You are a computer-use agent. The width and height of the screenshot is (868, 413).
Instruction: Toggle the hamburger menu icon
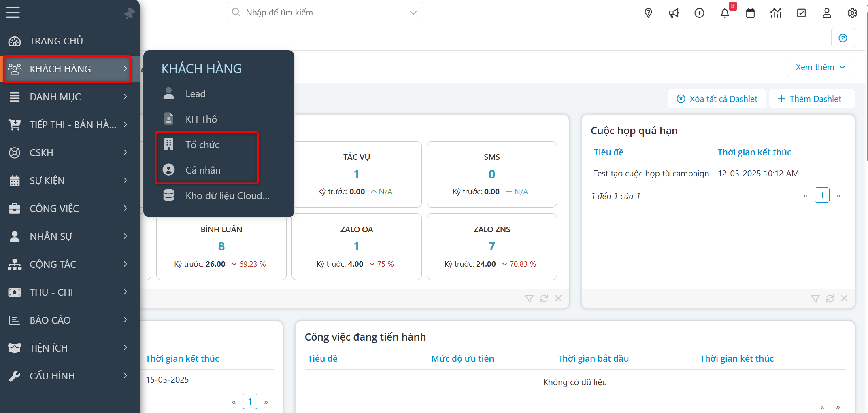[13, 13]
